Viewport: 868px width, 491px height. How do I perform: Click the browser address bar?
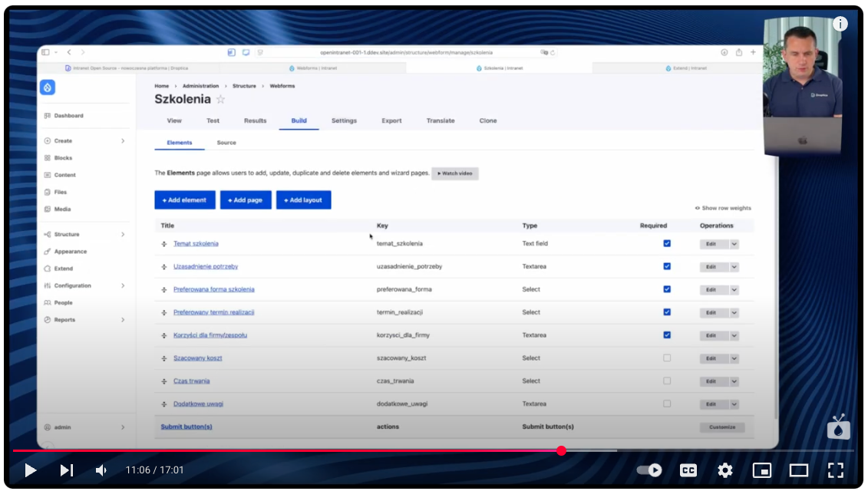point(406,53)
